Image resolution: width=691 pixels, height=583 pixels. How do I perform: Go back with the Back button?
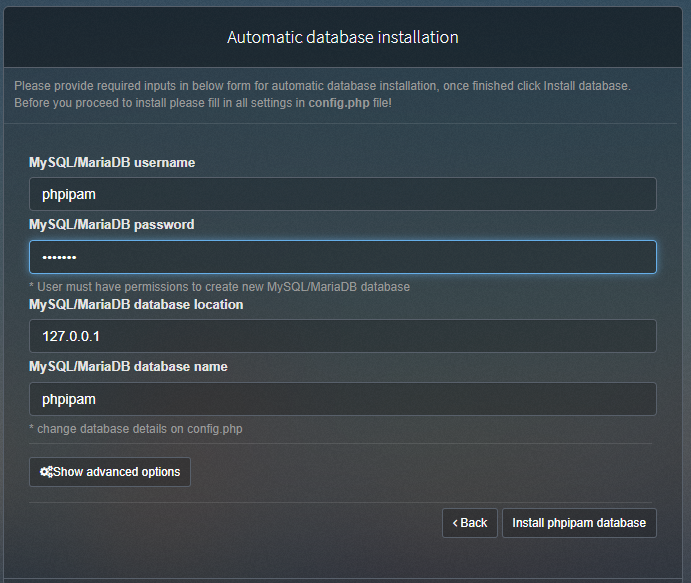(470, 523)
